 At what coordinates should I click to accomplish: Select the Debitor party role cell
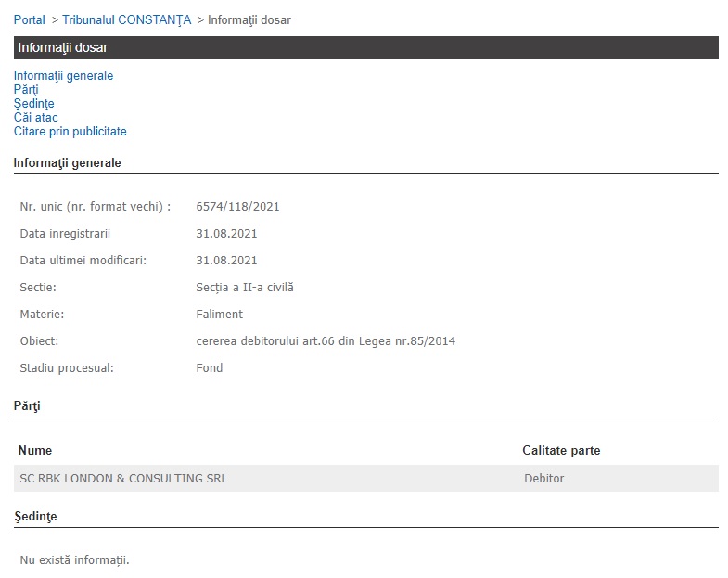point(544,479)
